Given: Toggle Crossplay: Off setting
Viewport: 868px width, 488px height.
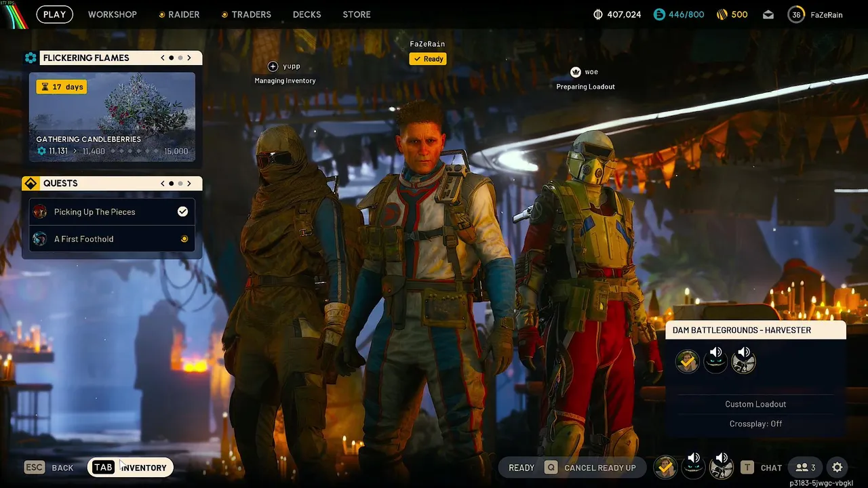Looking at the screenshot, I should [x=755, y=424].
